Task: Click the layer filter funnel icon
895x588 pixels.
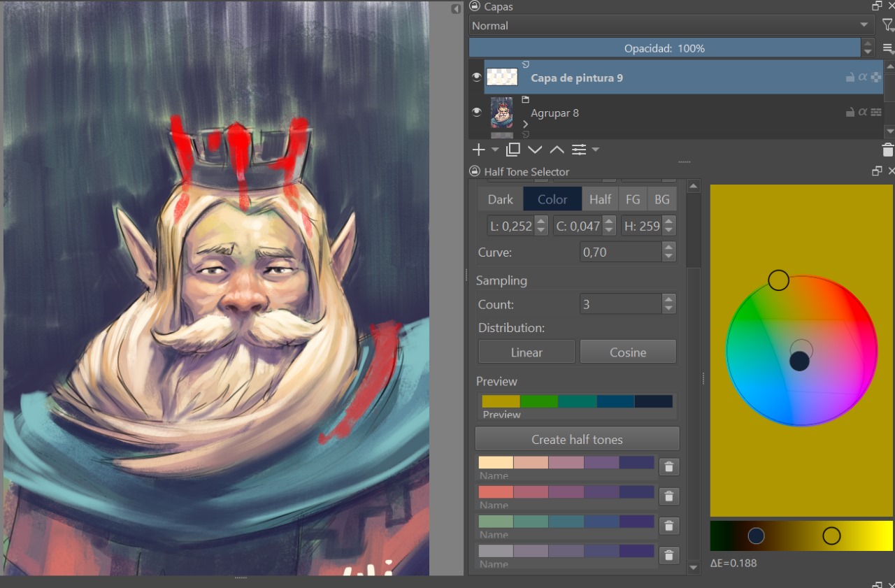Action: tap(887, 26)
